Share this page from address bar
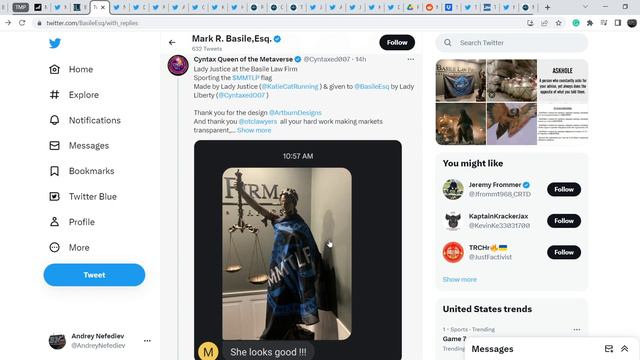Screen dimensions: 640x360 [544, 23]
